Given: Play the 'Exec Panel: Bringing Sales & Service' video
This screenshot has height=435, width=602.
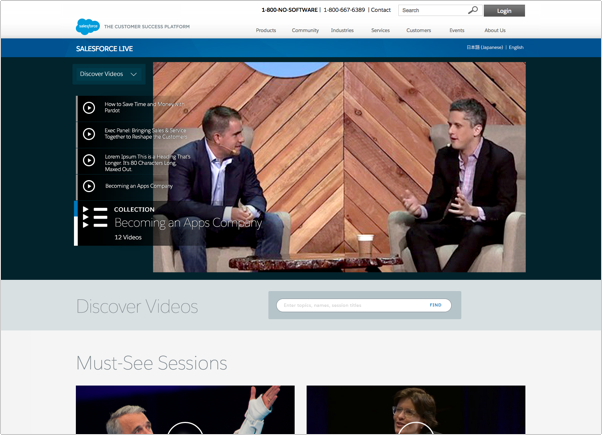Looking at the screenshot, I should pos(89,134).
